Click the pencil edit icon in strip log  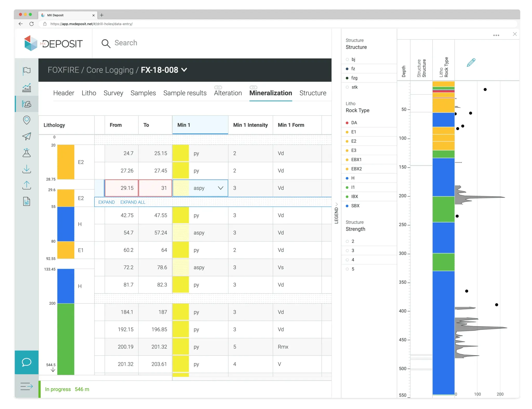(x=471, y=63)
